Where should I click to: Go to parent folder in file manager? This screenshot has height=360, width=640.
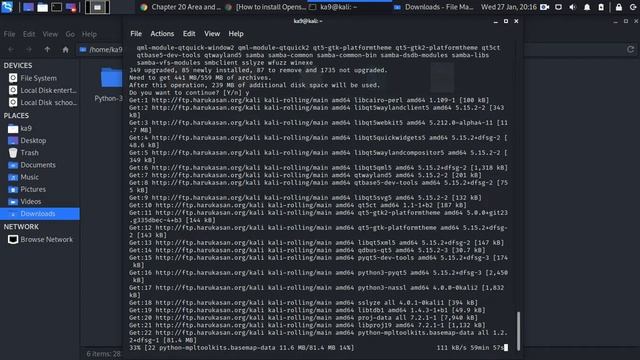(47, 49)
